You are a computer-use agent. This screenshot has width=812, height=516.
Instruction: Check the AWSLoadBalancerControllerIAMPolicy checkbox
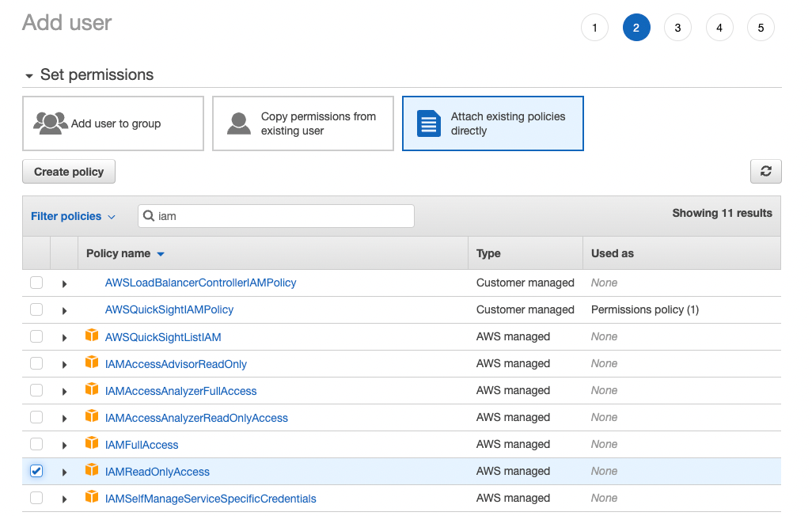[36, 283]
